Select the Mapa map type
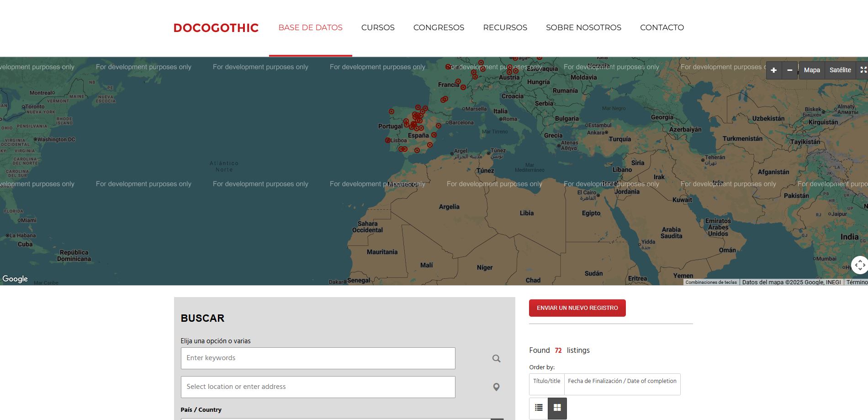The image size is (868, 420). [x=811, y=70]
